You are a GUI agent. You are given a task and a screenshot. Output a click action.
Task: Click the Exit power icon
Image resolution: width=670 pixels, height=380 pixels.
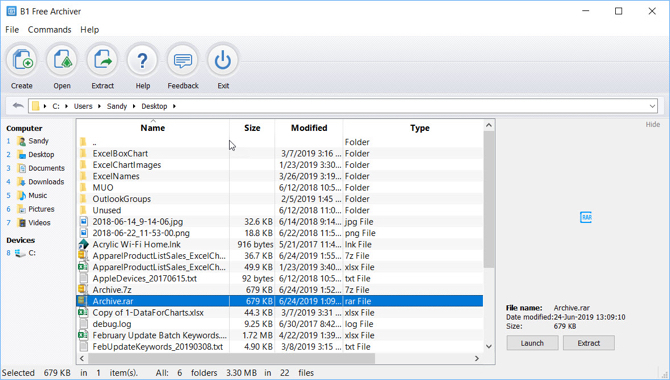(x=223, y=60)
